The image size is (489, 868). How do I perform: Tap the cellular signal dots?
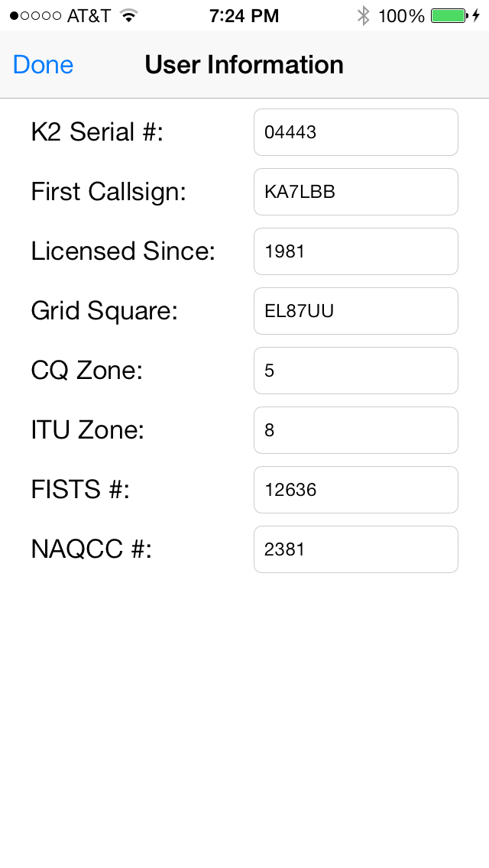click(35, 15)
